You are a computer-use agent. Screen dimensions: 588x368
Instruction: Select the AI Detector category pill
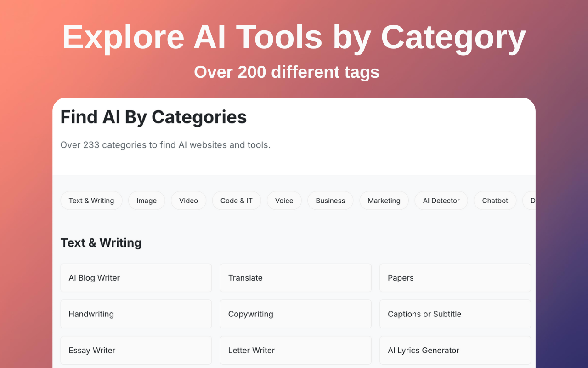(x=441, y=201)
